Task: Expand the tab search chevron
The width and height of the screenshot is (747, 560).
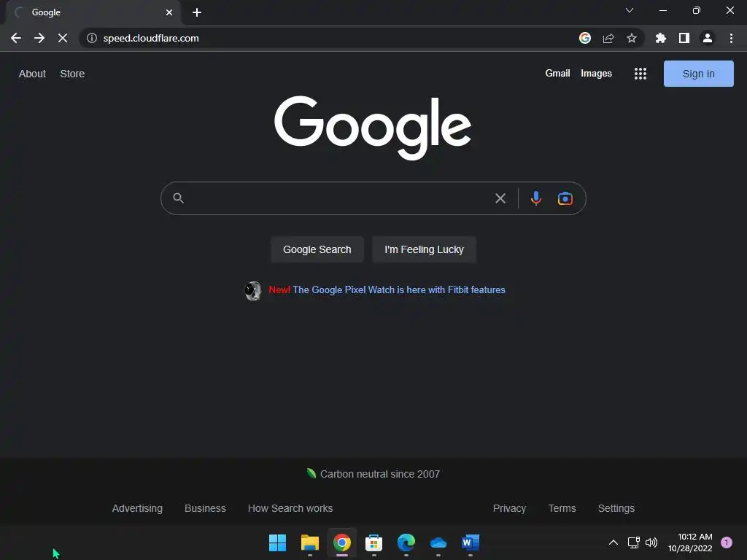Action: point(630,10)
